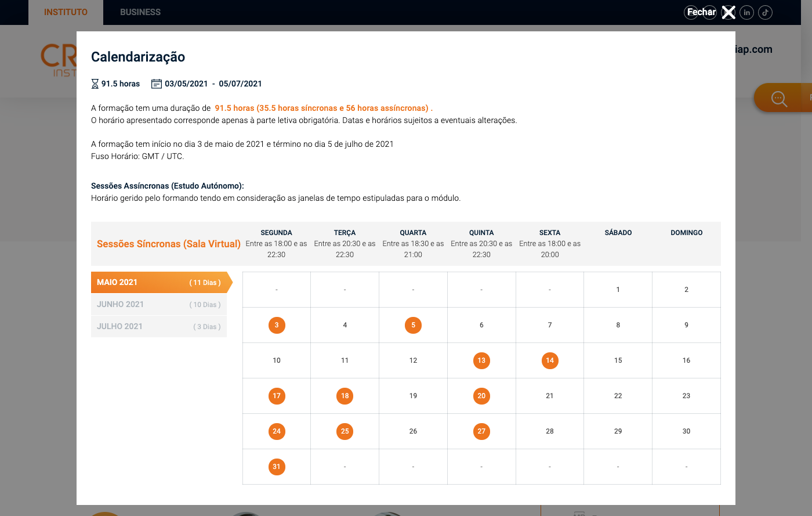The height and width of the screenshot is (516, 812).
Task: Switch to the JUNHO 2021 month tab
Action: pos(159,305)
